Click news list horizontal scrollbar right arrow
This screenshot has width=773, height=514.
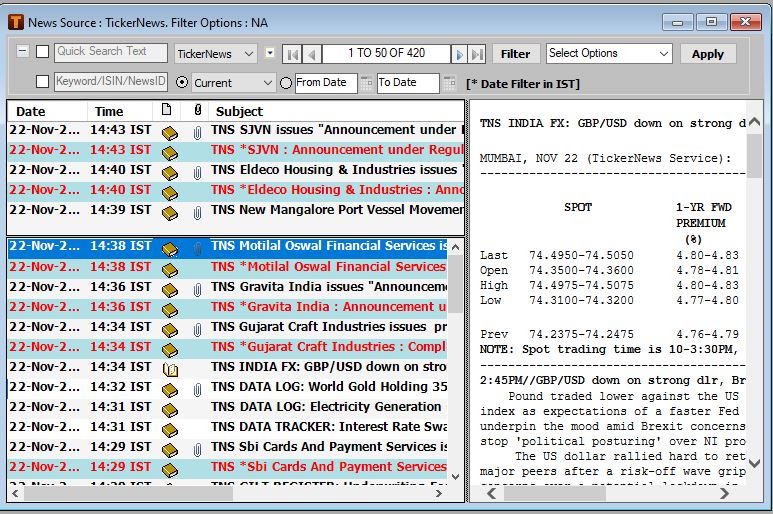point(439,493)
